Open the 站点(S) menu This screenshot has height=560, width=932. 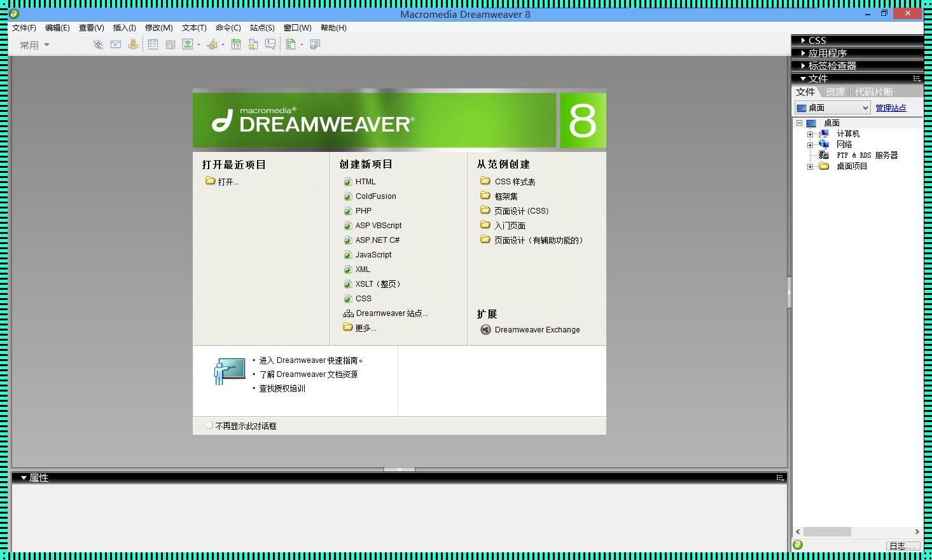click(x=262, y=28)
